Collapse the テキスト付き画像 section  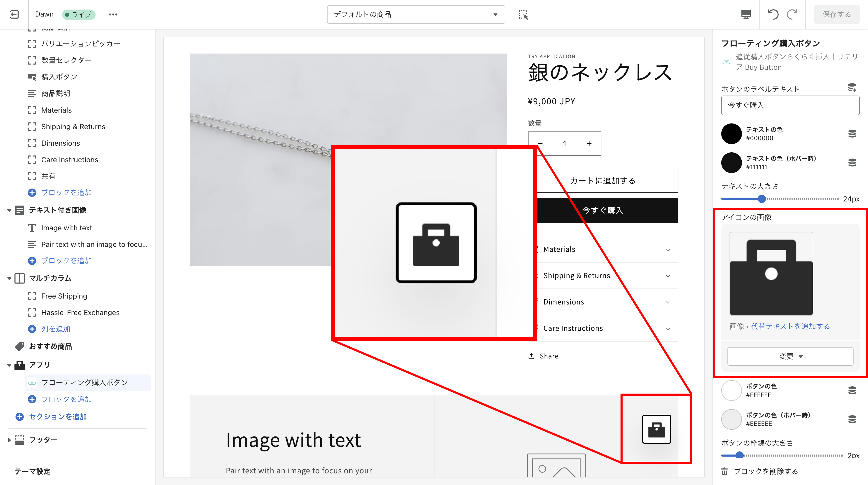tap(9, 210)
